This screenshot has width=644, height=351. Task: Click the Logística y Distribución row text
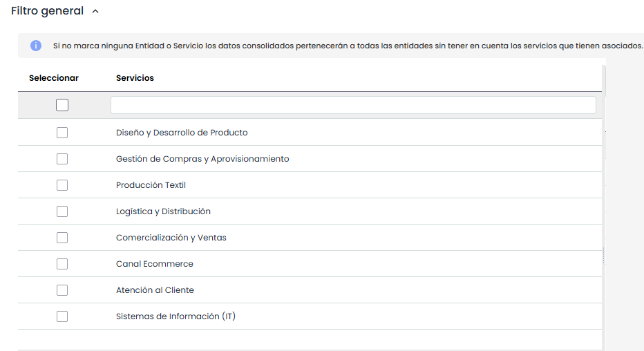(163, 211)
